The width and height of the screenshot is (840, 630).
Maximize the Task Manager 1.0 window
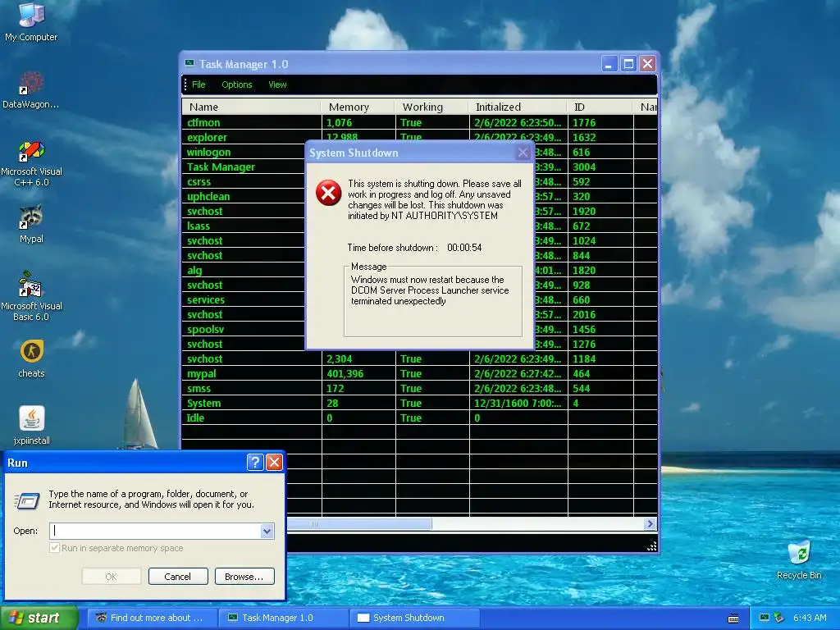tap(628, 64)
